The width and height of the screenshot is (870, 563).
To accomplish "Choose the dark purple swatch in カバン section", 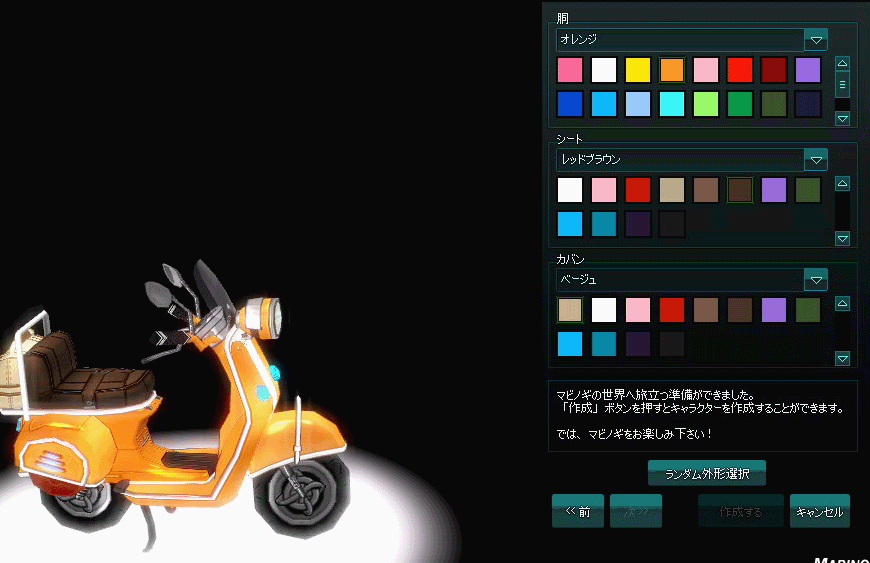I will pyautogui.click(x=638, y=344).
